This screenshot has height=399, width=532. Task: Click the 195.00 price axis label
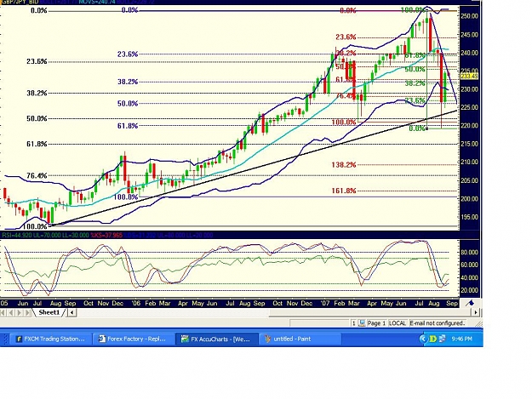[x=470, y=217]
